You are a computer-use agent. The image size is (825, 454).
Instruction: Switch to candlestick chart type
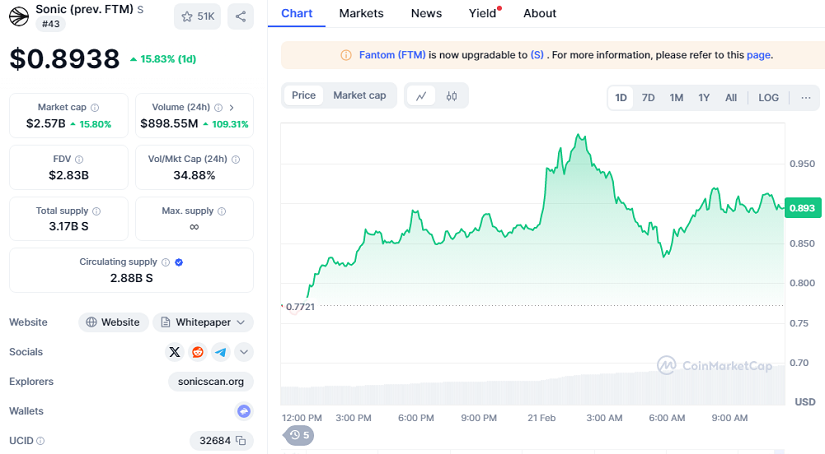click(452, 96)
